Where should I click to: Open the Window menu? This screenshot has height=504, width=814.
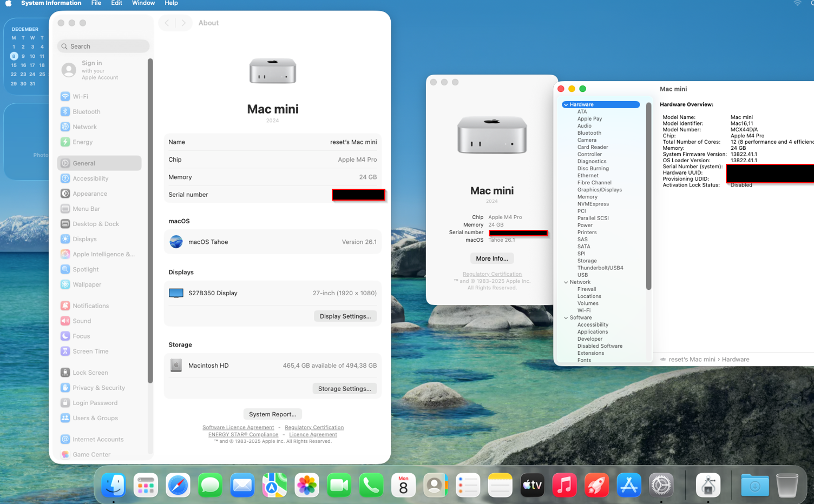143,3
